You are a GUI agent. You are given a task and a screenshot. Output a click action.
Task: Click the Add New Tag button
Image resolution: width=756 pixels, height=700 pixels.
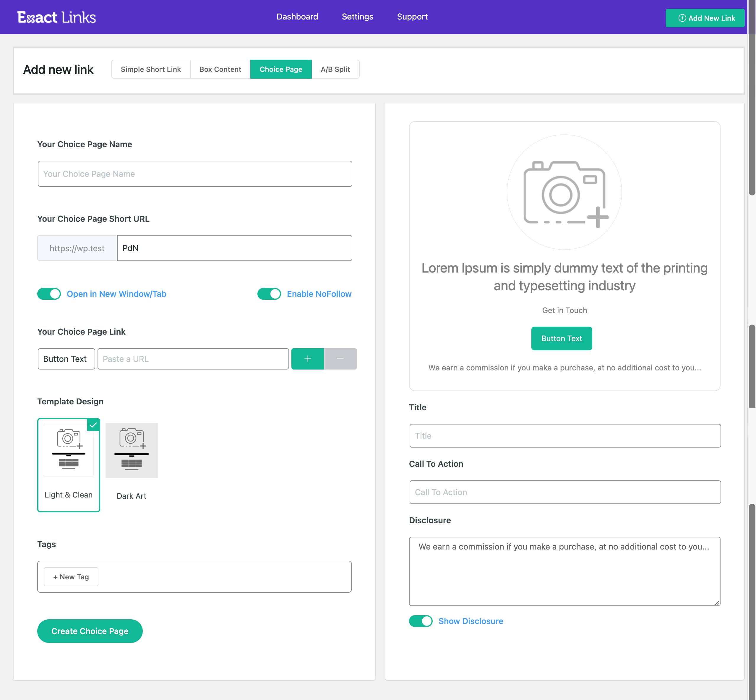coord(72,576)
